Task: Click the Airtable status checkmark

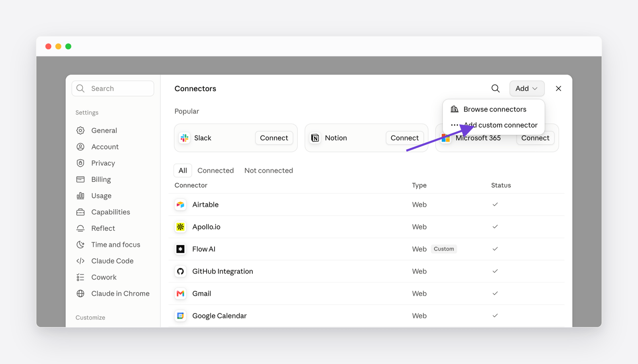Action: 495,205
